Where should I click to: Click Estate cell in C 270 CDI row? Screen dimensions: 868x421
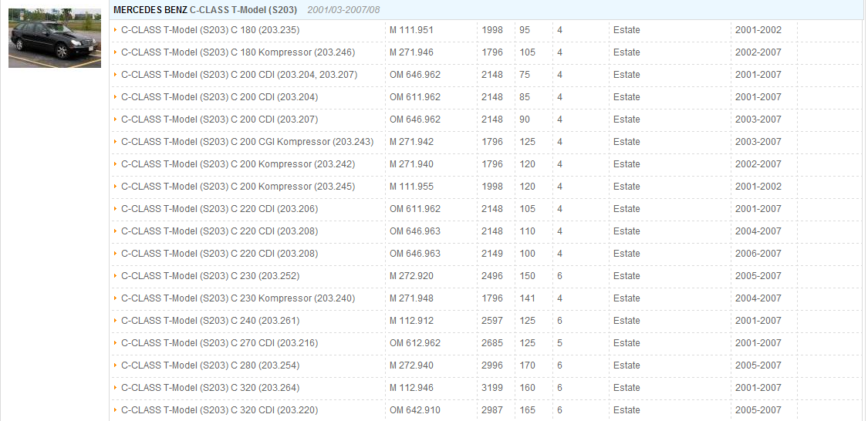point(627,343)
